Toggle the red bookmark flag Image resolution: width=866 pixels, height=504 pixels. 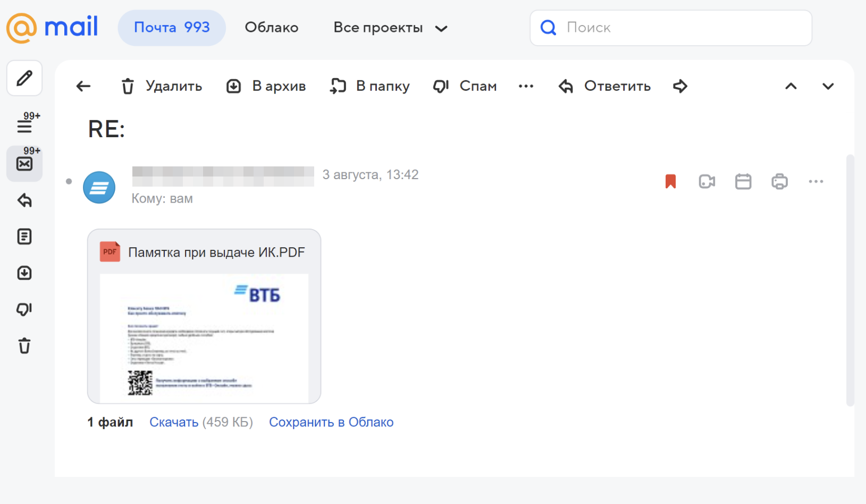[671, 181]
